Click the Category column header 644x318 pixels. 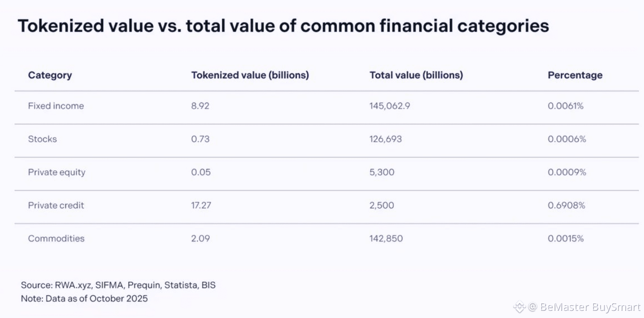tap(50, 75)
